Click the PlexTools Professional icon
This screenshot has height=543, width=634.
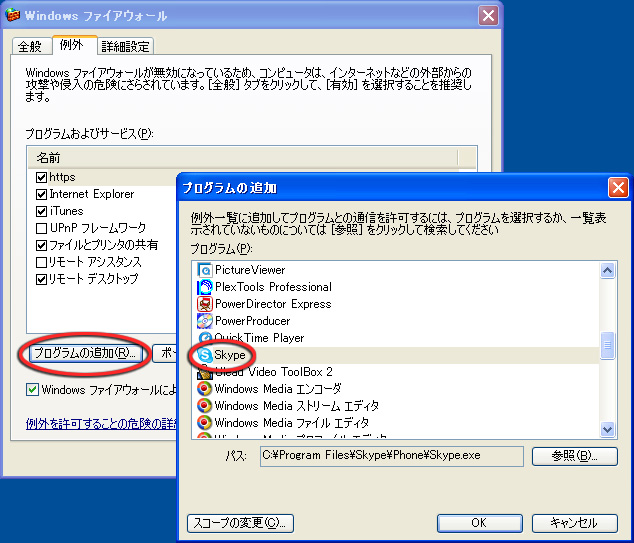pyautogui.click(x=205, y=287)
